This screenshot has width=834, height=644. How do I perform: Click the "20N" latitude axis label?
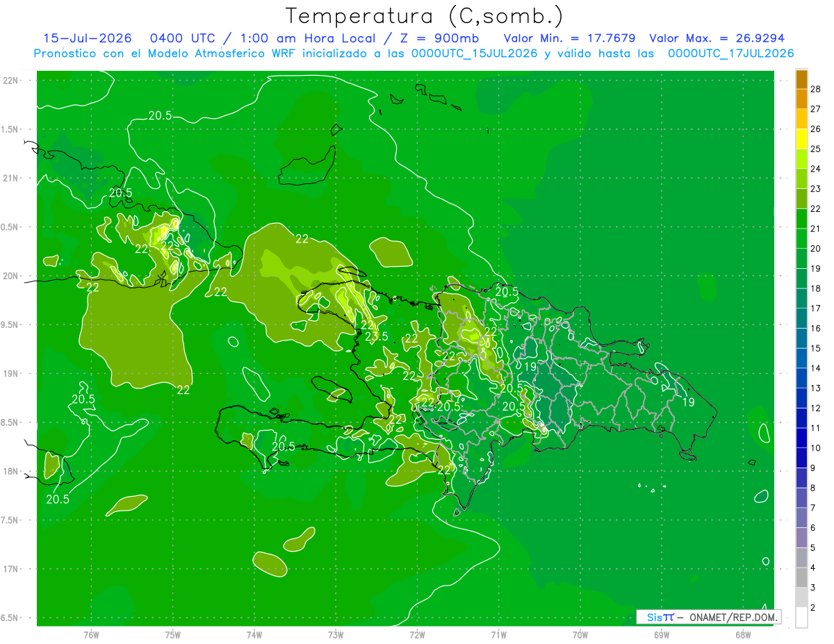(10, 276)
